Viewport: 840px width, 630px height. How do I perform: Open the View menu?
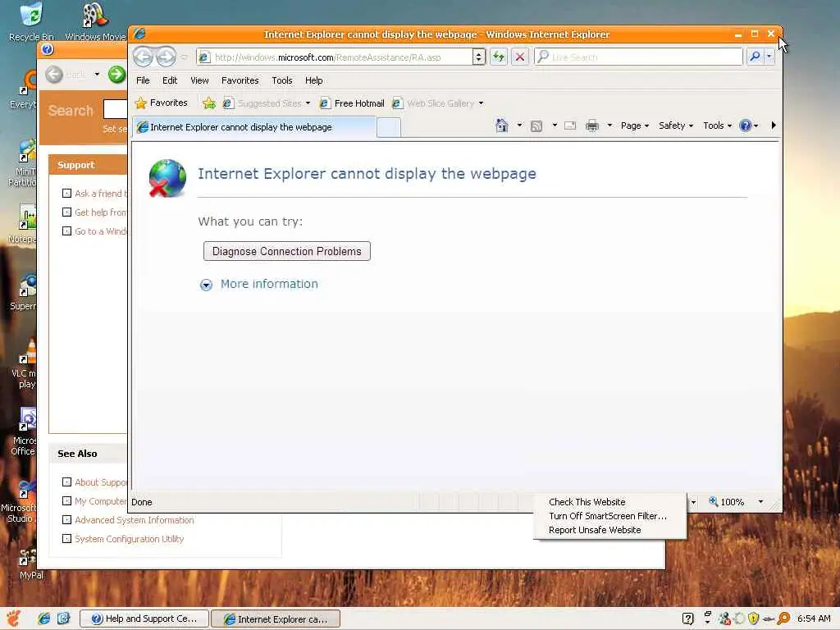(199, 80)
